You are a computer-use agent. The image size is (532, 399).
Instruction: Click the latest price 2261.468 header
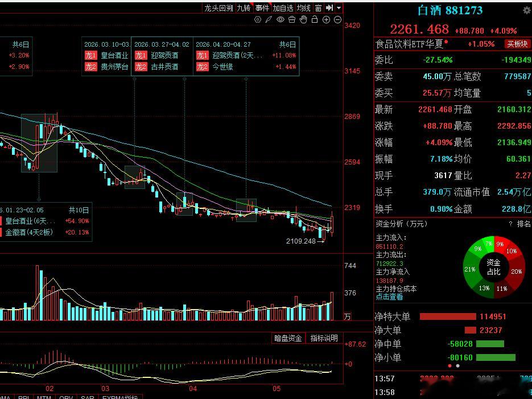[419, 29]
